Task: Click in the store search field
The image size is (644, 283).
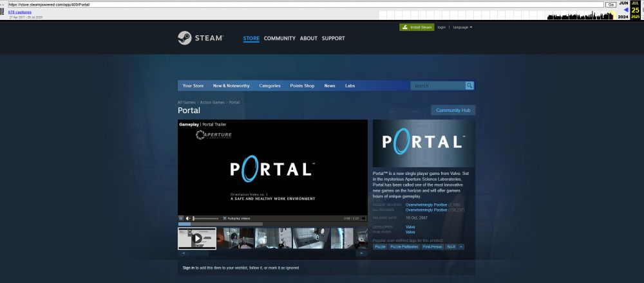Action: (438, 86)
